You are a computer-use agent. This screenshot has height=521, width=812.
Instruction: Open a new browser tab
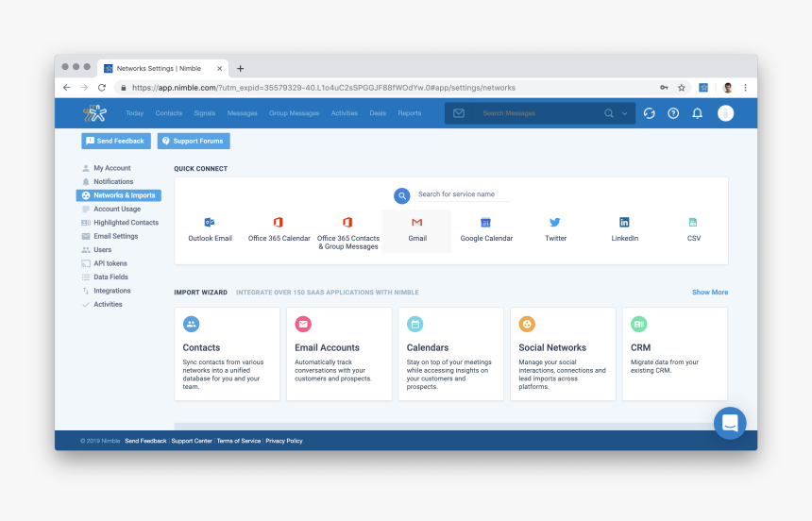point(240,68)
